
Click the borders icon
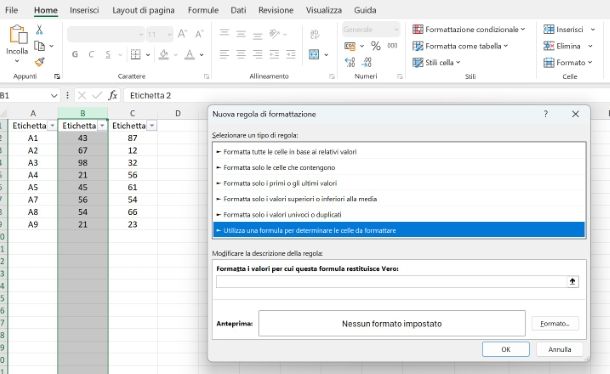(135, 54)
